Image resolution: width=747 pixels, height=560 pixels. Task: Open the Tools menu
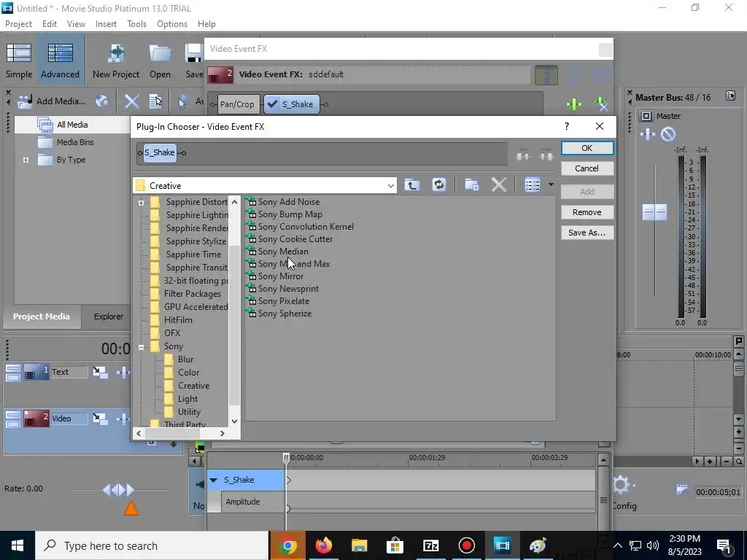136,24
